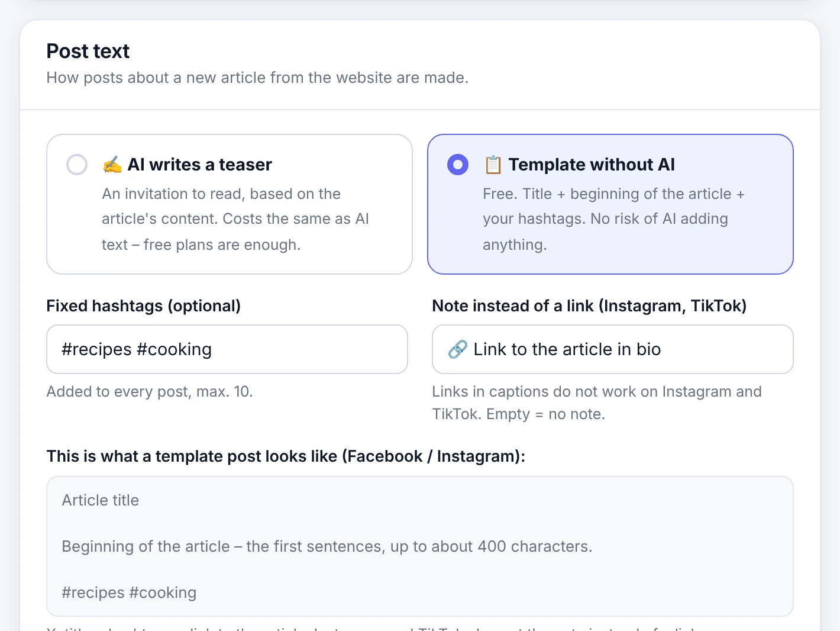Click 'Added to every post, max. 10.' hint

pyautogui.click(x=150, y=392)
